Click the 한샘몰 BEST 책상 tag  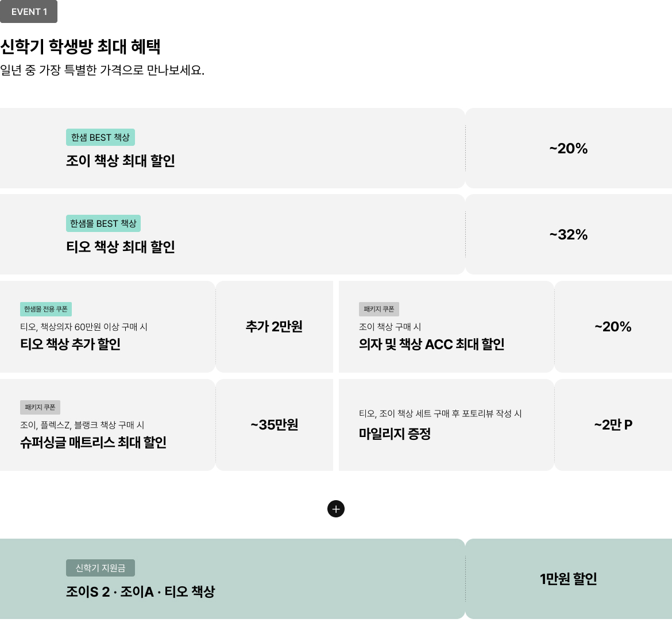(103, 223)
